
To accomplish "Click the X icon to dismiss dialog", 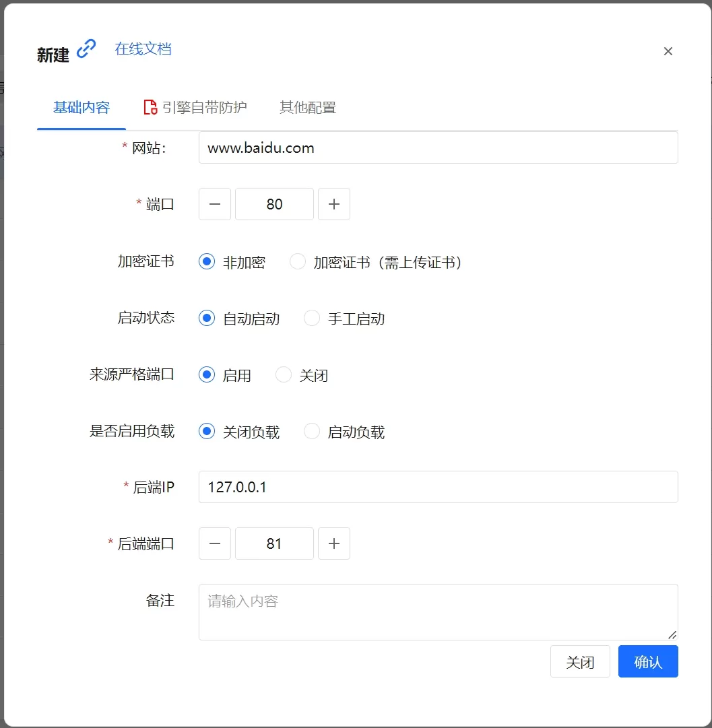I will [x=668, y=51].
